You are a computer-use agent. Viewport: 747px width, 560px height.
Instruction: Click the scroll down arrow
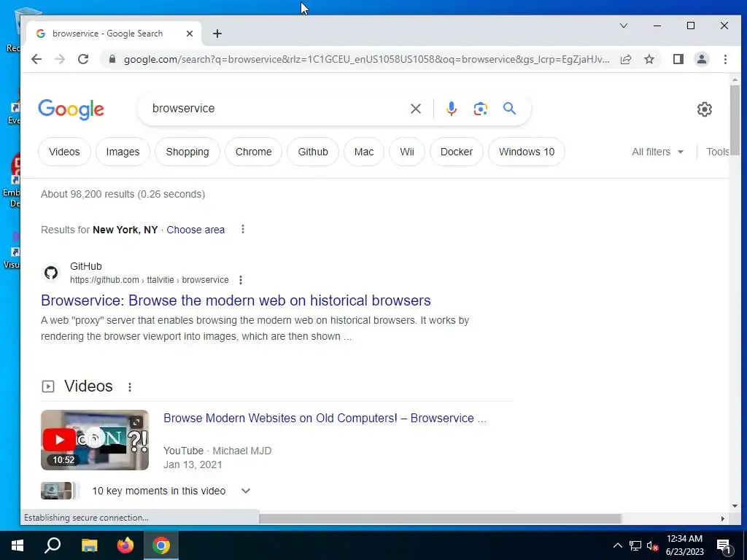735,506
